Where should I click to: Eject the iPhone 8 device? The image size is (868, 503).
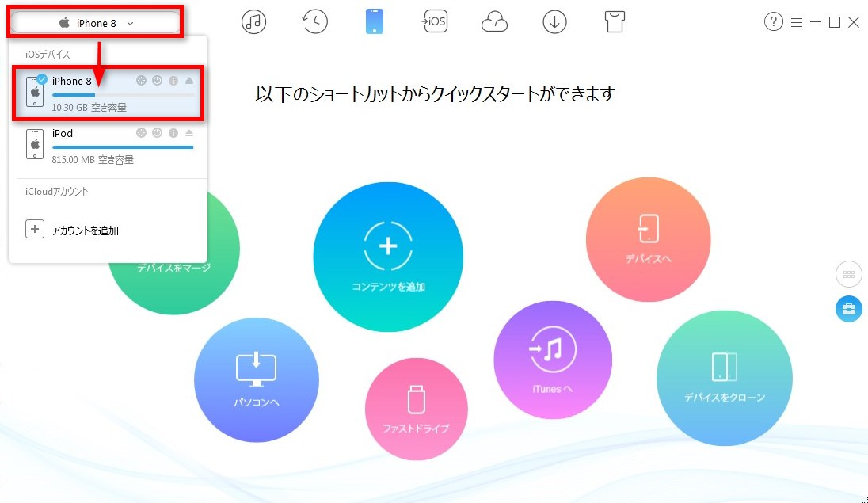(189, 81)
